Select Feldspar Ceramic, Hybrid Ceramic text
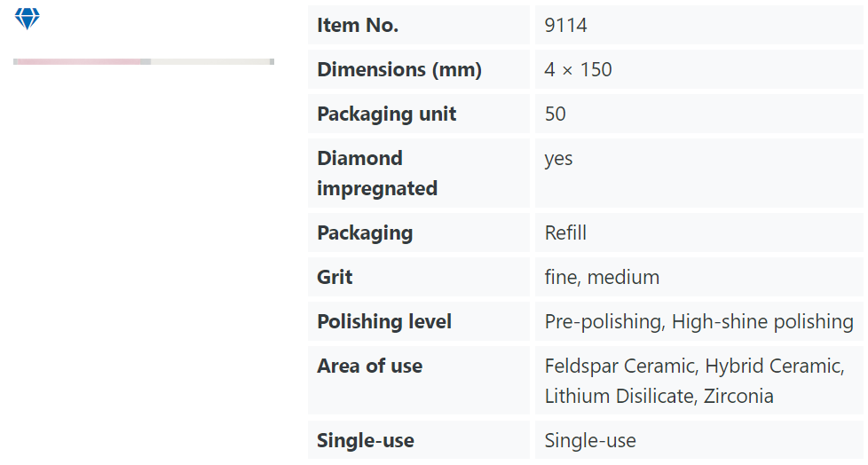This screenshot has height=465, width=868. 694,366
